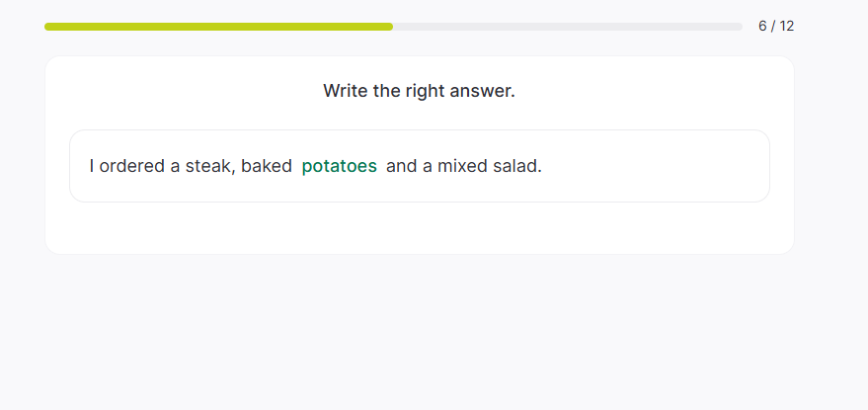
Task: Click the word "salad." ending the sentence
Action: coord(517,166)
